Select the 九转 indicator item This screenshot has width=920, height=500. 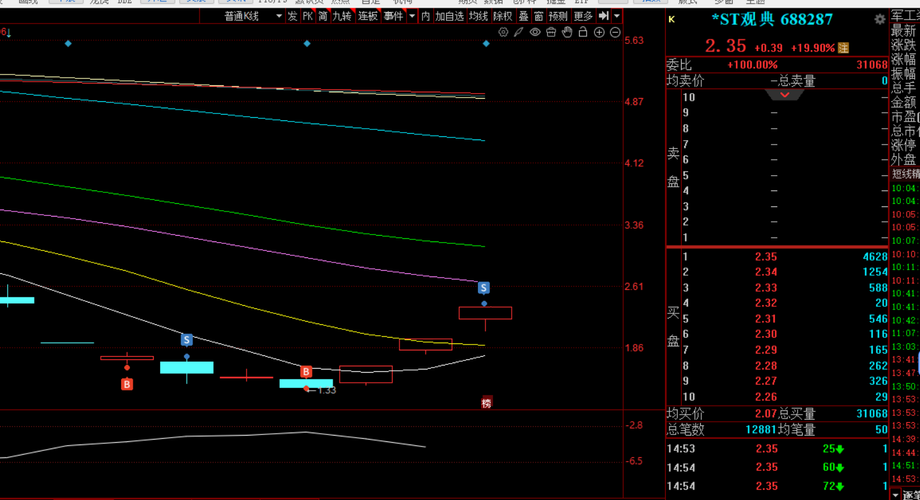coord(342,16)
